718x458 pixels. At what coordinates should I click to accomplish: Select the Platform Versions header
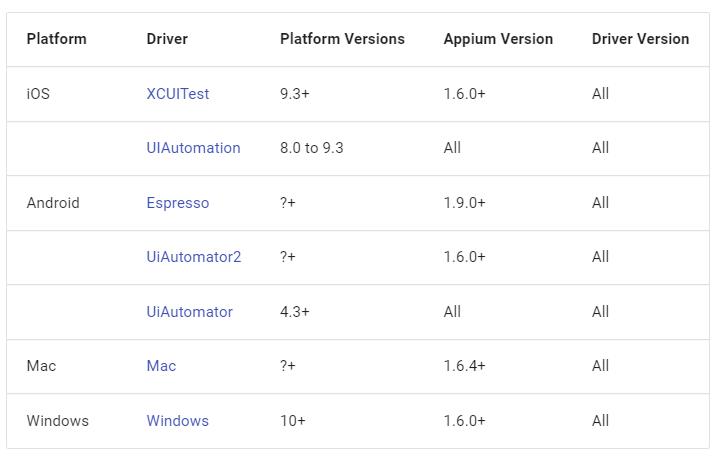342,39
